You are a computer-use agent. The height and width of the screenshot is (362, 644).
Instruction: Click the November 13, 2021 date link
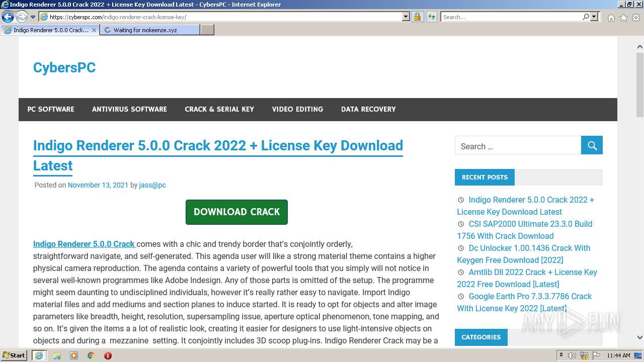pos(98,185)
